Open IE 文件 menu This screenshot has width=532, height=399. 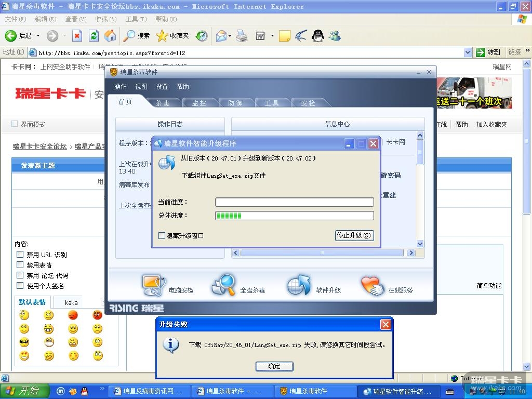click(15, 19)
